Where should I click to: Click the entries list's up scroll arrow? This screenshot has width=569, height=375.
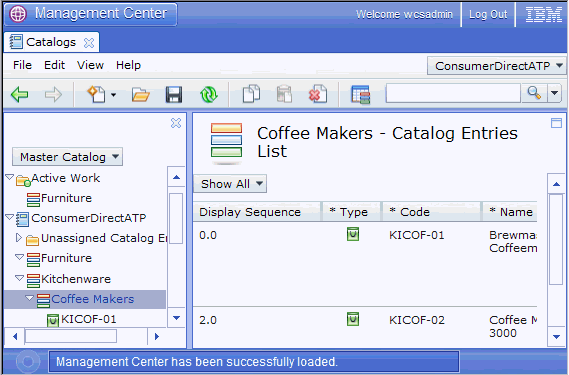click(556, 184)
